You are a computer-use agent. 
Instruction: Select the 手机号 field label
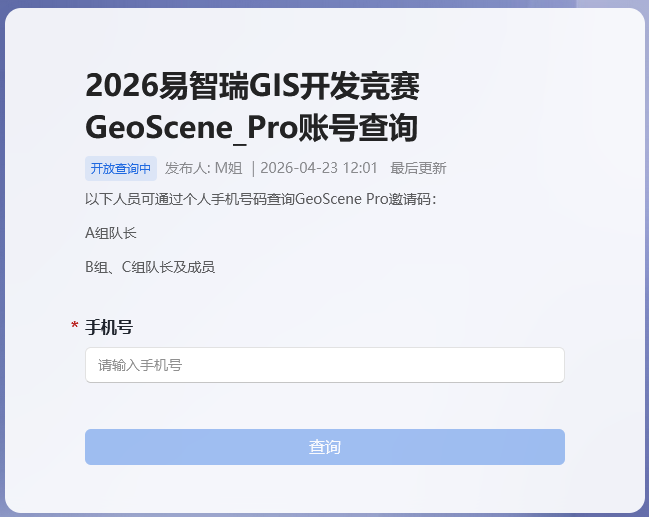pos(109,327)
